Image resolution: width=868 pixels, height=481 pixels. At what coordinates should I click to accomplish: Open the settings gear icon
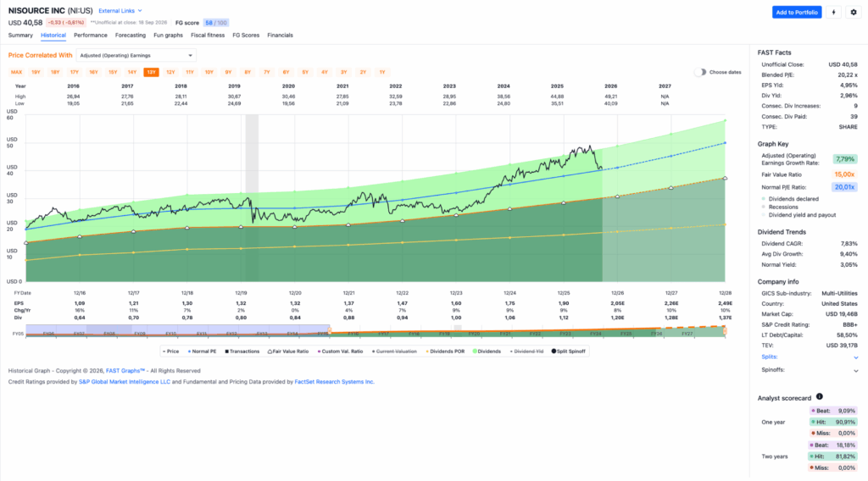pos(853,12)
